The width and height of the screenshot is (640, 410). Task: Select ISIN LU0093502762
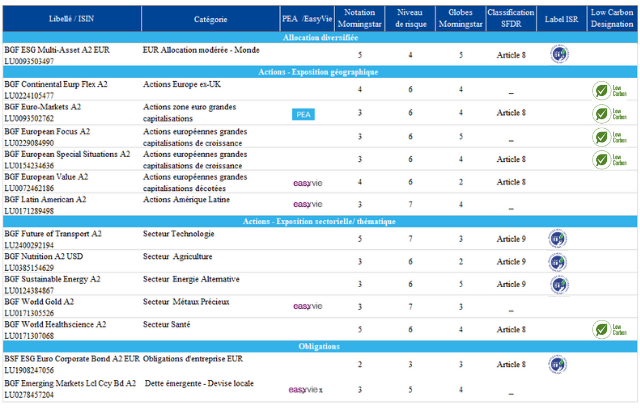pos(29,118)
